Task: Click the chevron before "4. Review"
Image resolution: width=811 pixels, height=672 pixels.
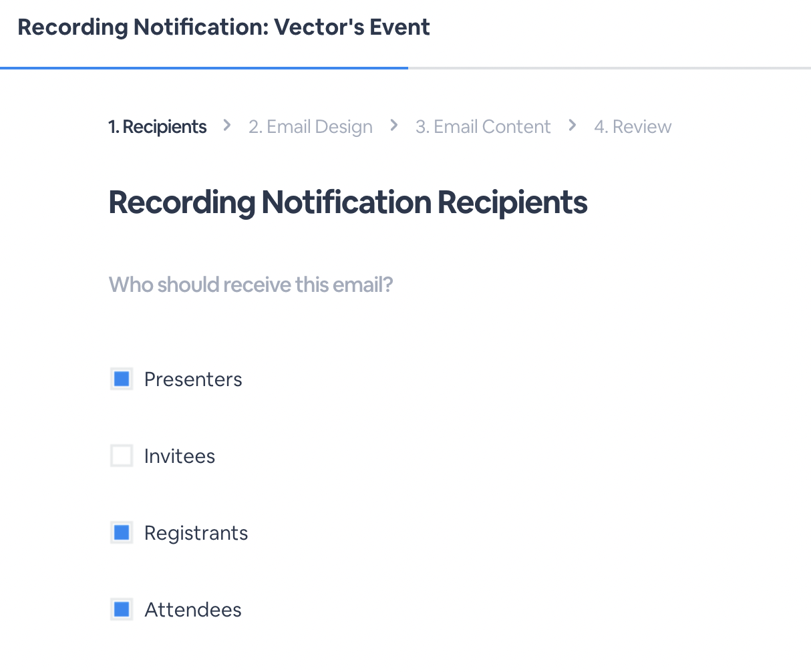Action: click(x=572, y=125)
